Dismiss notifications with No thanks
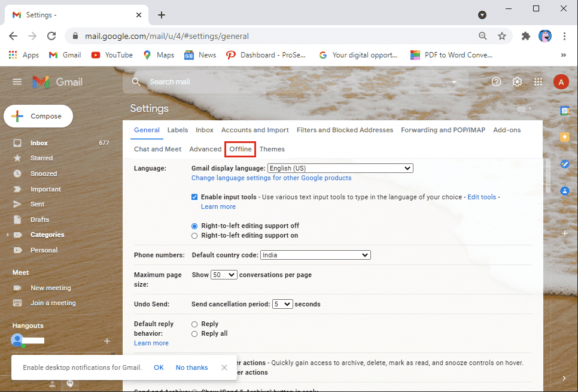 click(x=191, y=367)
